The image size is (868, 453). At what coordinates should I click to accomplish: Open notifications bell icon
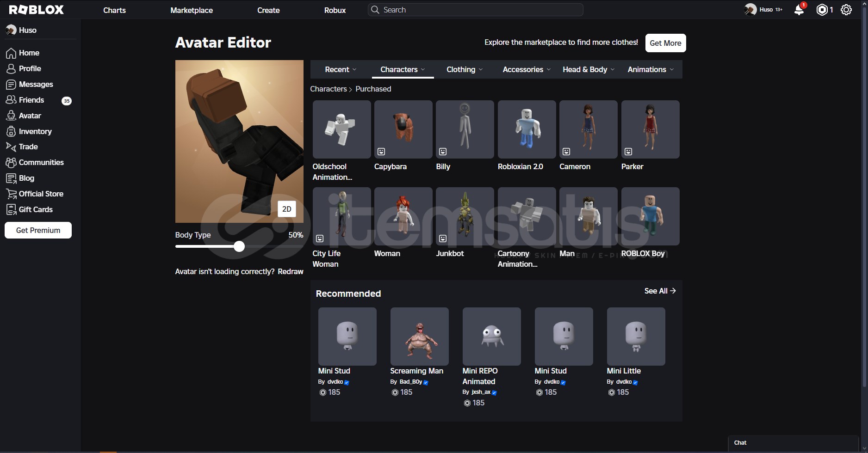(799, 10)
